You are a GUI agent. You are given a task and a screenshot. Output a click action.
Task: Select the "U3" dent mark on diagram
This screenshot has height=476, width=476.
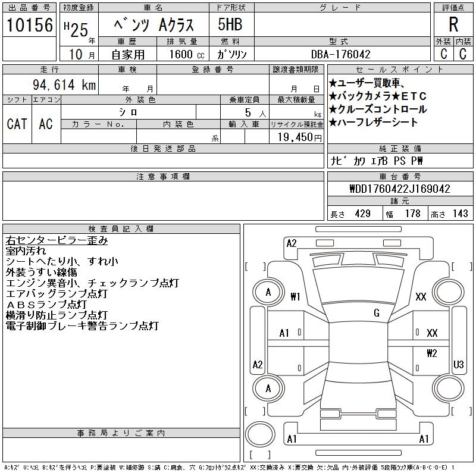458,364
